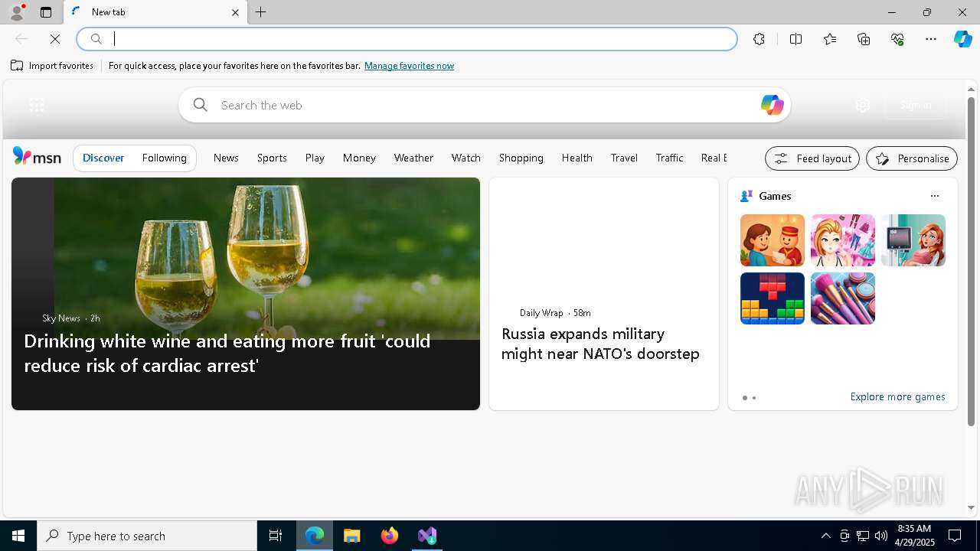Image resolution: width=980 pixels, height=551 pixels.
Task: Go to second Games carousel page dot
Action: coord(754,398)
